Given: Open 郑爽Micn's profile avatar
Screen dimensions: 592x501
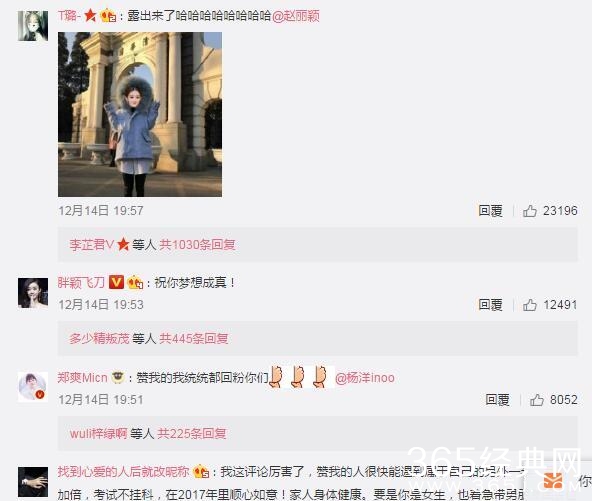Looking at the screenshot, I should coord(33,387).
